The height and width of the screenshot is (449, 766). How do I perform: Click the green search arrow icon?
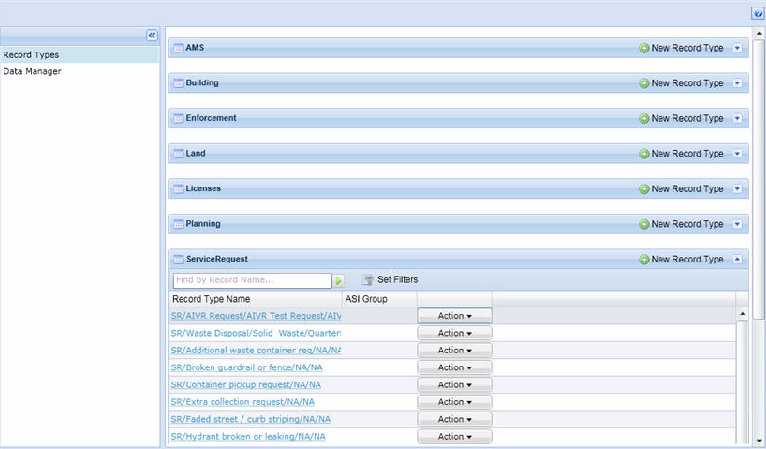[338, 281]
